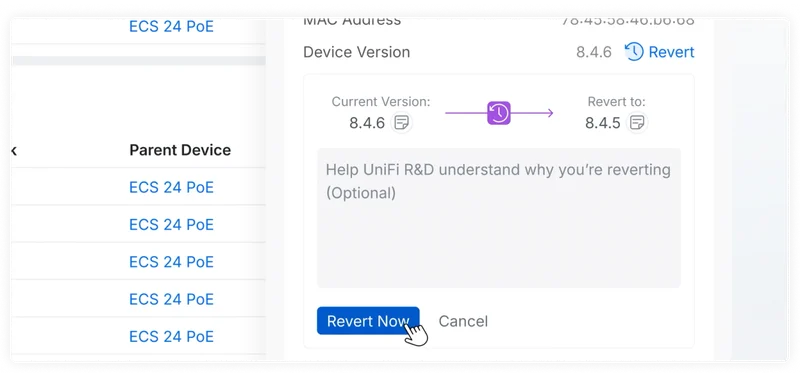Click the Current Version label
The height and width of the screenshot is (373, 800).
click(381, 102)
